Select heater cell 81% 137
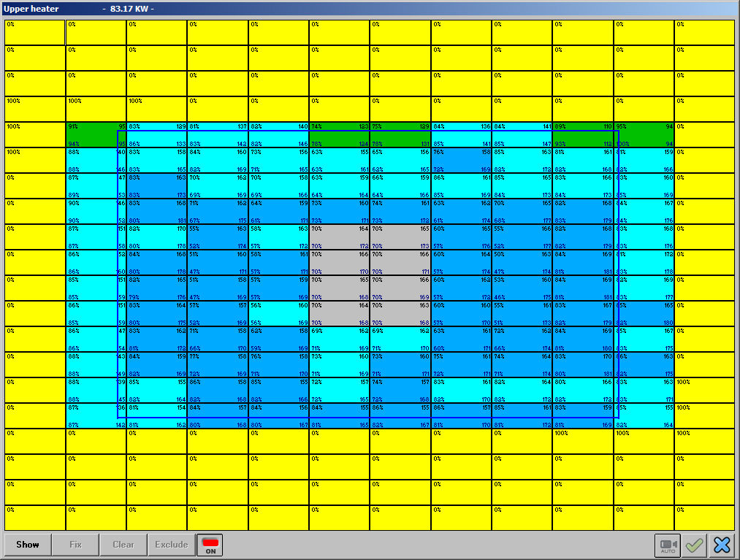Screen dimensions: 740x560 click(218, 135)
